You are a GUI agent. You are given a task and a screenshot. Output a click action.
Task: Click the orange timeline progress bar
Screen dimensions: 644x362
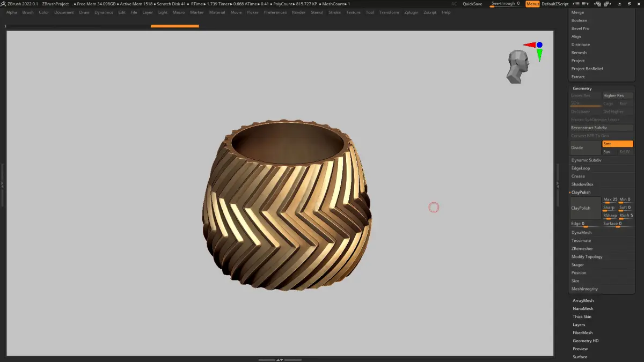point(174,26)
